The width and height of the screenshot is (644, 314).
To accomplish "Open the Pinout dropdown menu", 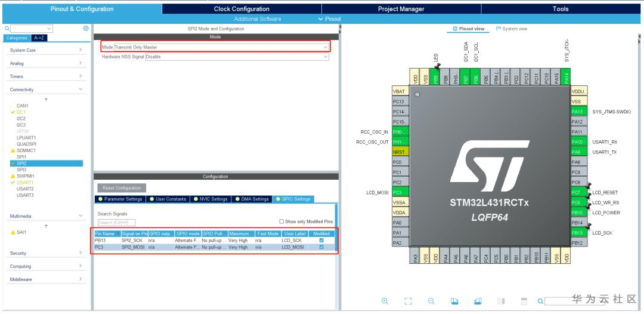I will (329, 19).
